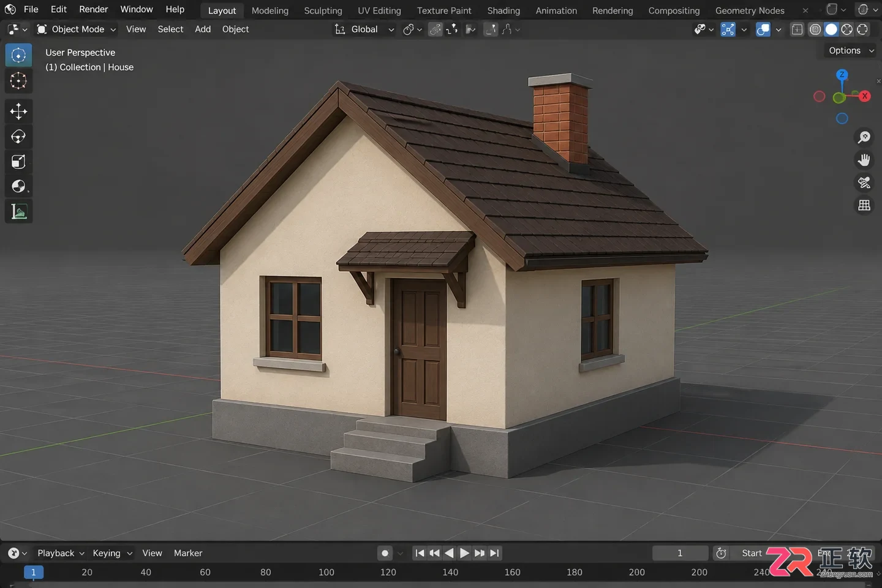The width and height of the screenshot is (882, 588).
Task: Switch to wireframe viewport shading
Action: point(815,29)
